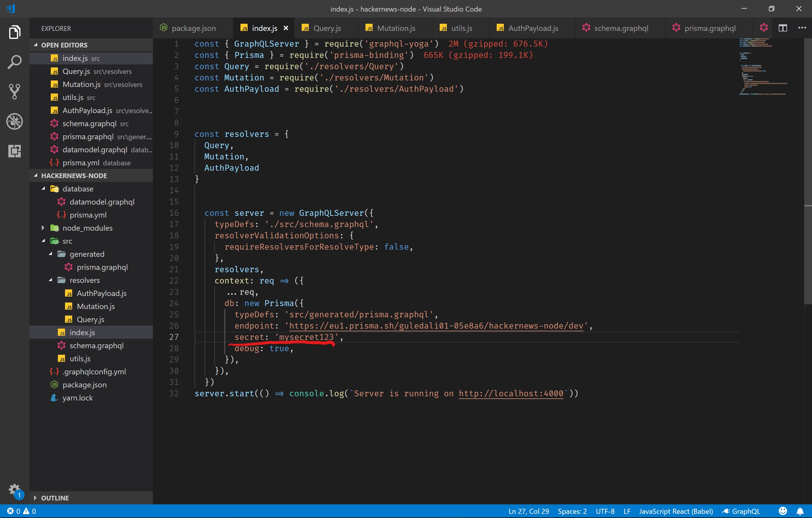The width and height of the screenshot is (812, 518).
Task: Open the Debug view icon
Action: 15,121
